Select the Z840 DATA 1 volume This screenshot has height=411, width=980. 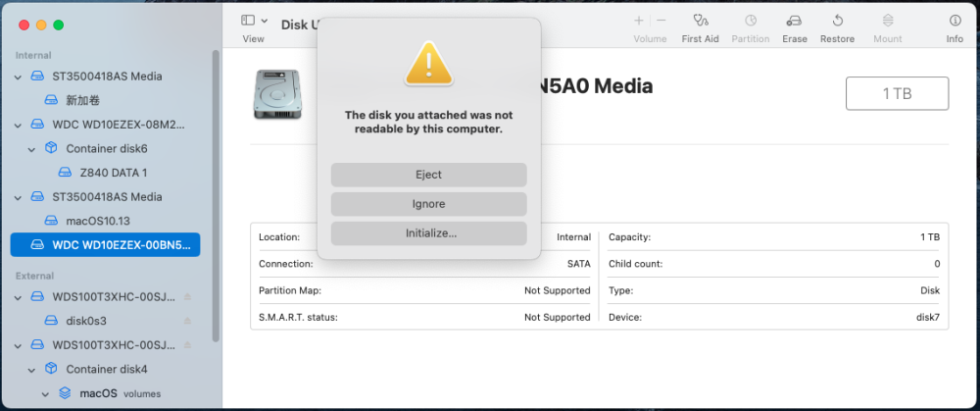click(105, 173)
